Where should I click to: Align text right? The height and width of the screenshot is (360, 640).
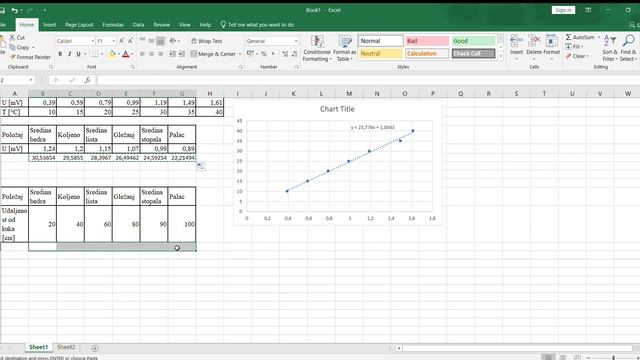(x=161, y=54)
